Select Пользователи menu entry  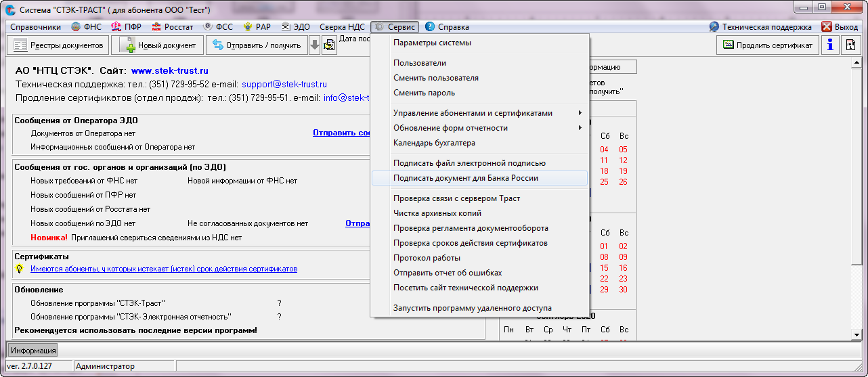480,63
